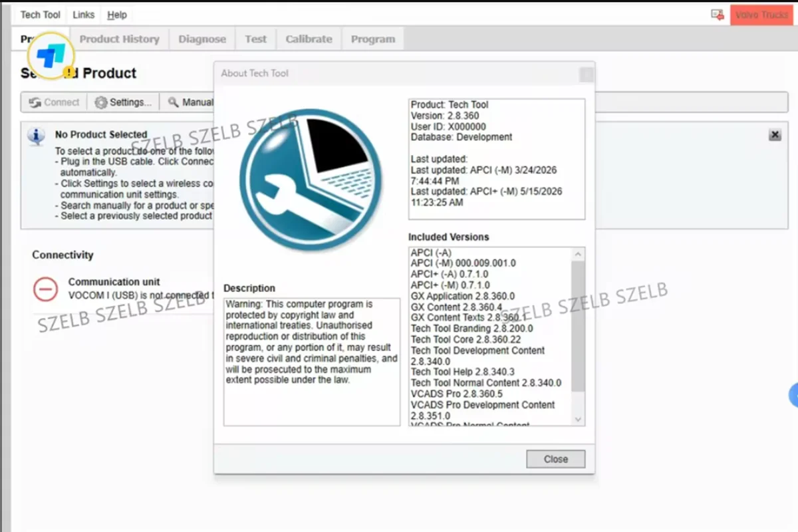Click the blue floating overlay icon
Screen dimensions: 798x532
(x=51, y=55)
